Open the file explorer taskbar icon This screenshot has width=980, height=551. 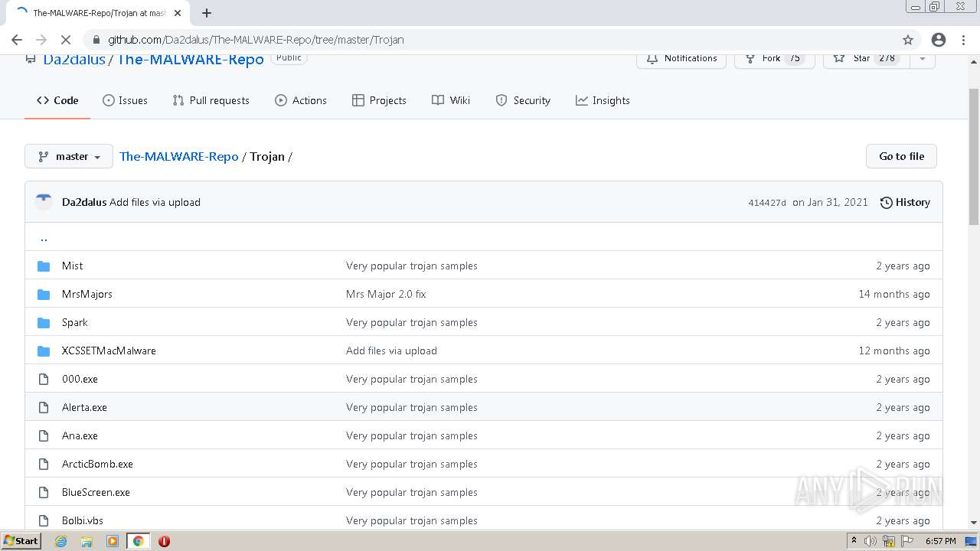tap(87, 541)
